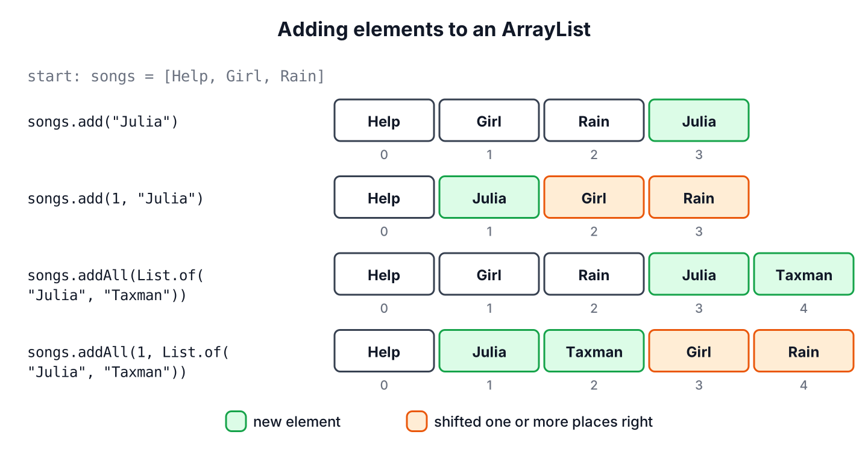This screenshot has height=452, width=868.
Task: Click the orange Rain cell in the addAll(1, List.of( row
Action: (x=804, y=351)
